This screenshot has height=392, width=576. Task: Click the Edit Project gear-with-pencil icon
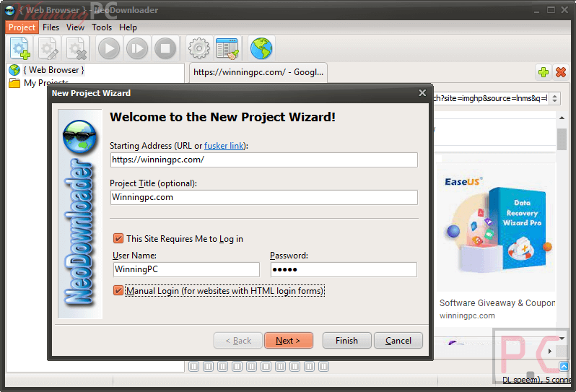(48, 48)
